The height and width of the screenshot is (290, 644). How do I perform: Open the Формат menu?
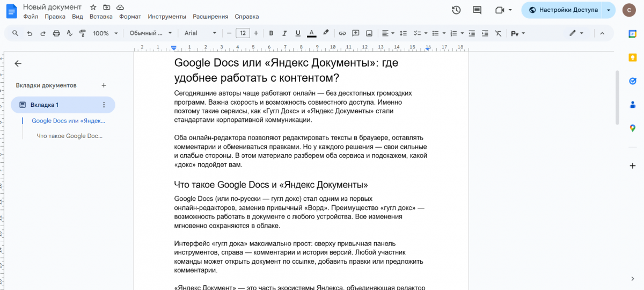point(130,17)
